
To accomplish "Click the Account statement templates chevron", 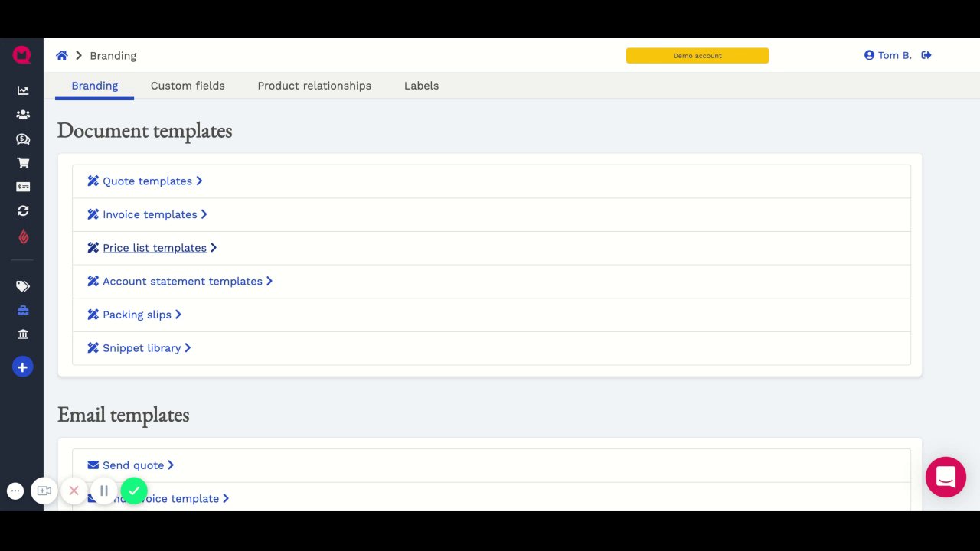I will pyautogui.click(x=269, y=282).
